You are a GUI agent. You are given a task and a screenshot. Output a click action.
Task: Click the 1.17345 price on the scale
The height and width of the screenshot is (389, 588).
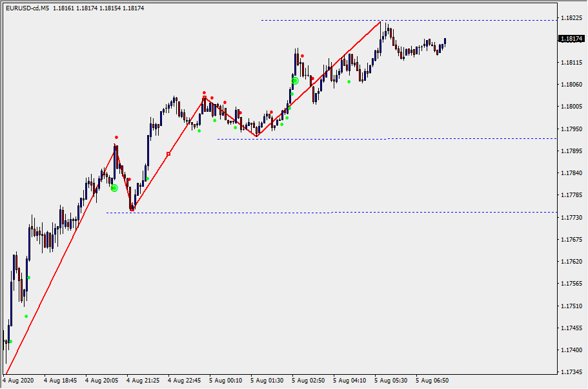571,372
